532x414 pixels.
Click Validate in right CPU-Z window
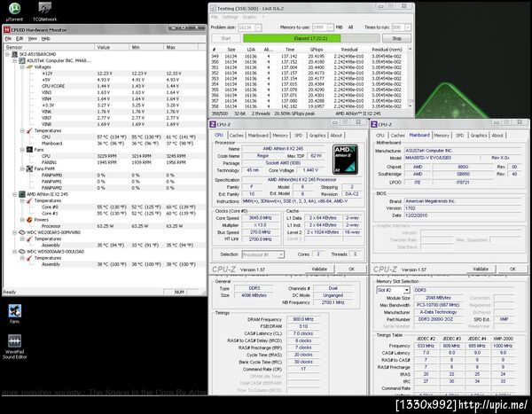coord(481,269)
